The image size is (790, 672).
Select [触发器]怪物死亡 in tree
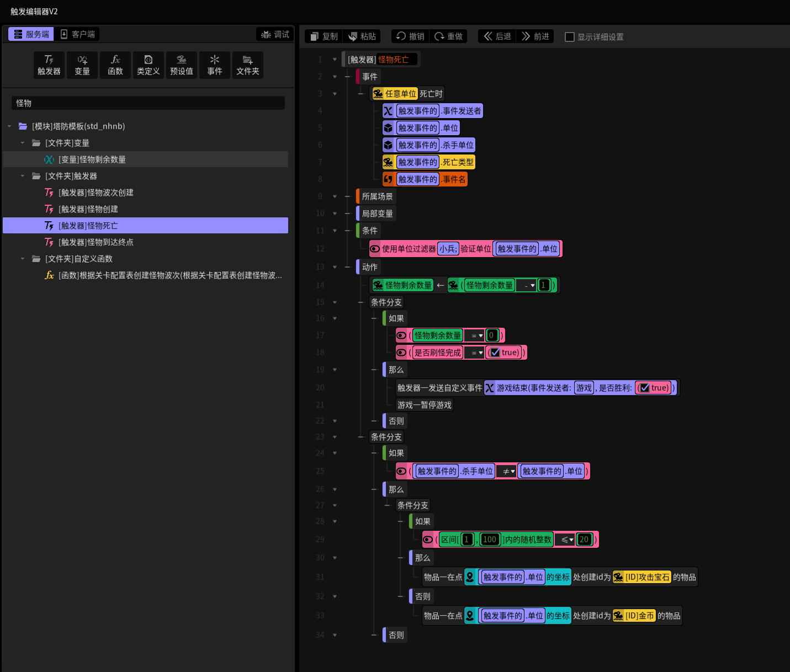[x=145, y=226]
